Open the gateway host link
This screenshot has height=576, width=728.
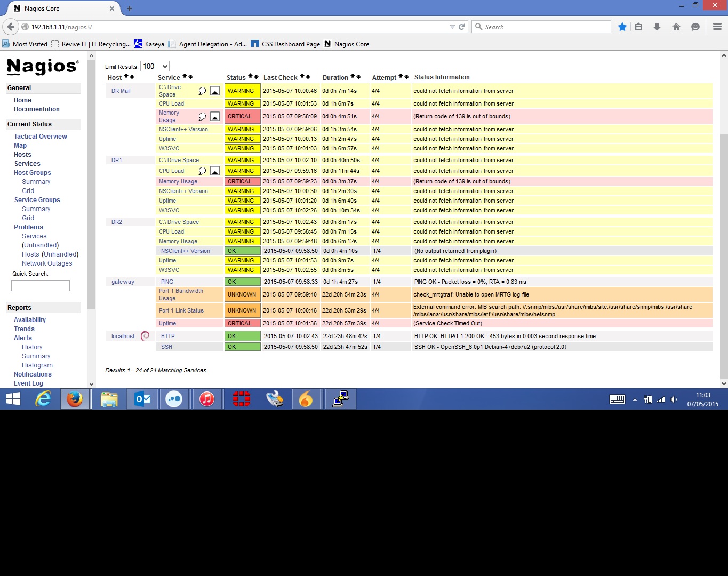tap(123, 282)
